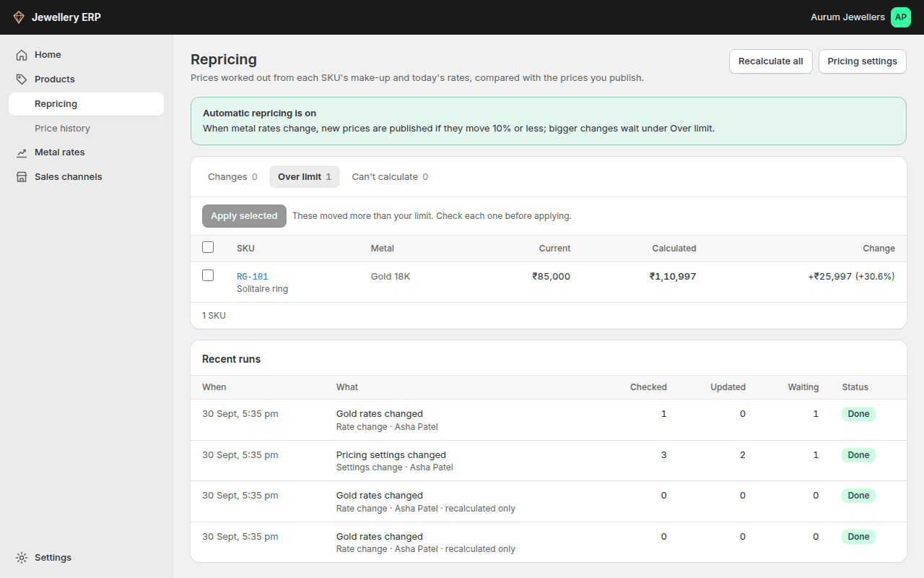Click the Updated column header
924x578 pixels.
728,387
